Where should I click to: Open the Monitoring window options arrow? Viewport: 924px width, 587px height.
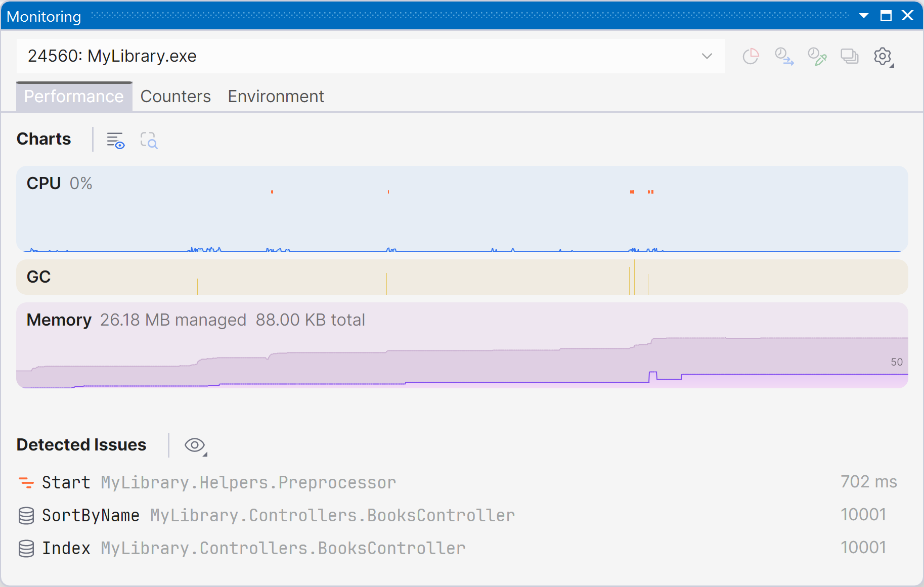pos(864,16)
